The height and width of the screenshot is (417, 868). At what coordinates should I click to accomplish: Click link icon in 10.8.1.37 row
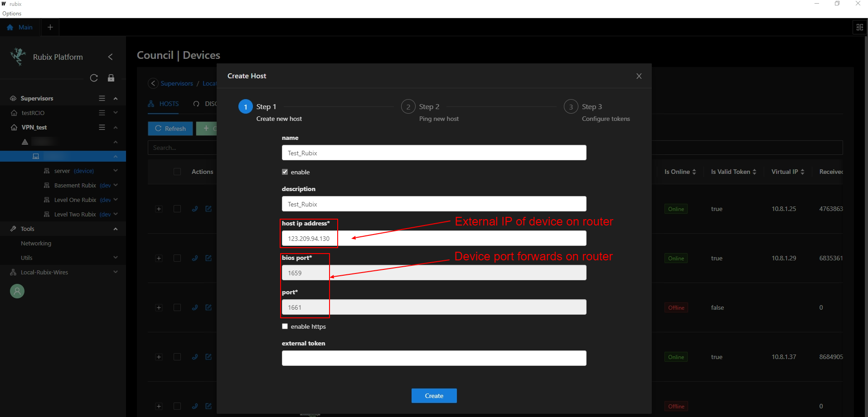(x=195, y=357)
